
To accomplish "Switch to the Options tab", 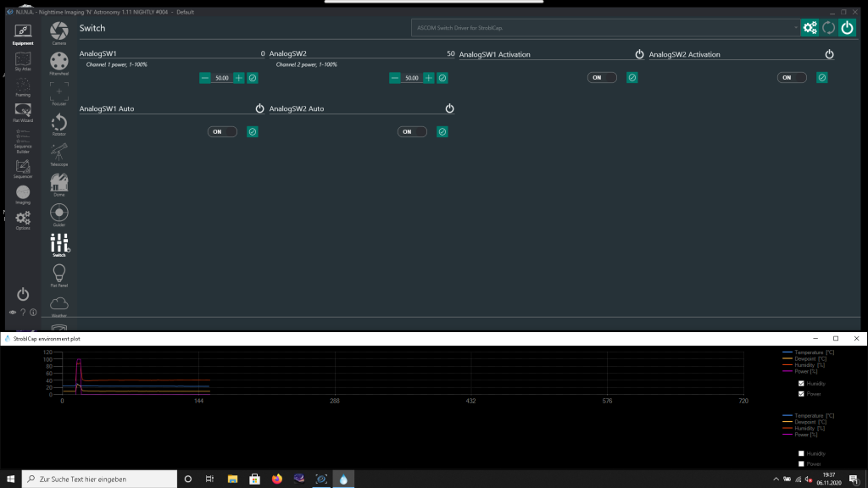I will click(x=23, y=221).
